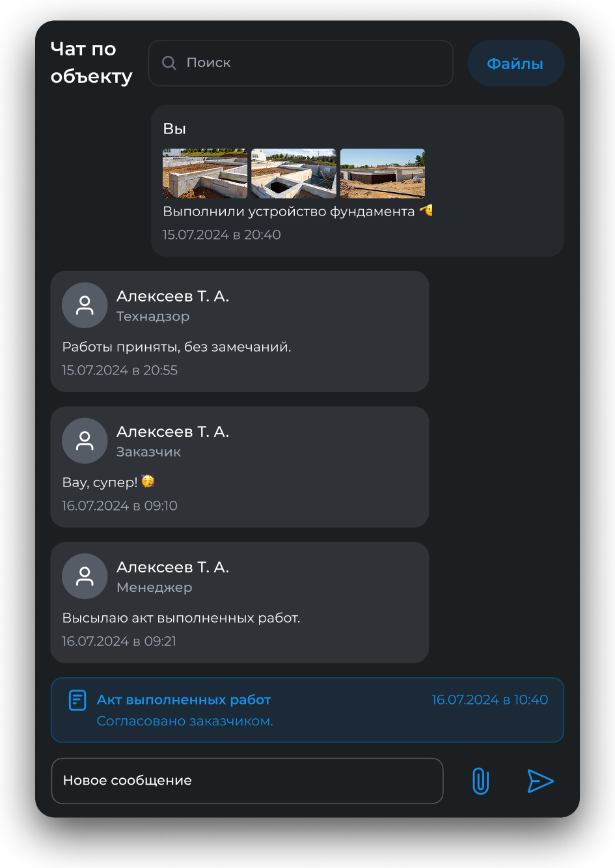Click avatar of Алексеев Т. А. Заказчик
The image size is (615, 868).
(85, 441)
